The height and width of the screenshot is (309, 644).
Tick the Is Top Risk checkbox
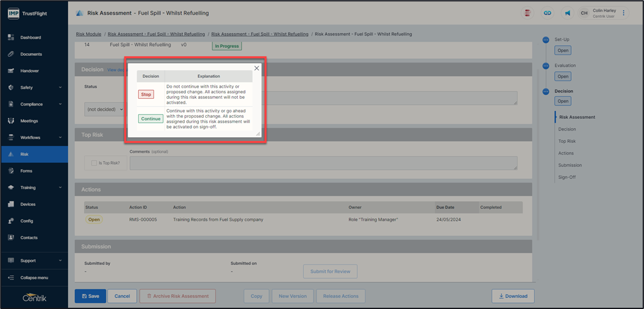tap(94, 163)
